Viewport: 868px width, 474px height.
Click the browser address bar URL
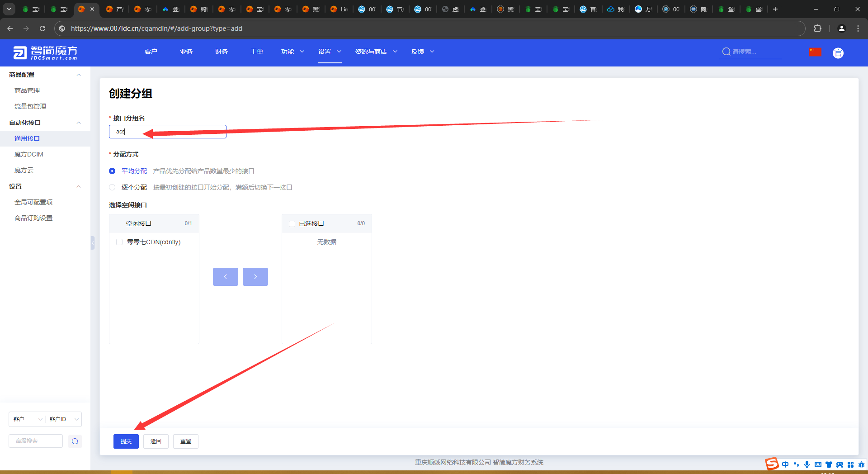pos(156,28)
